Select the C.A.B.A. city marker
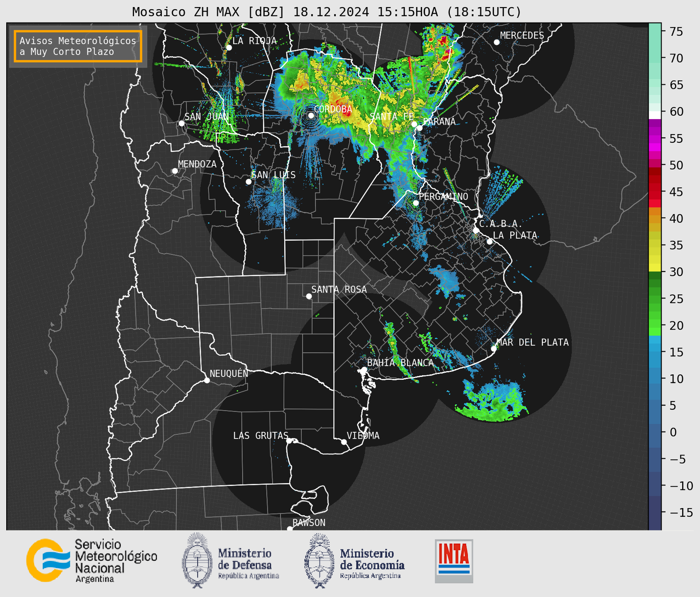Screen dimensions: 700x597 point(476,230)
